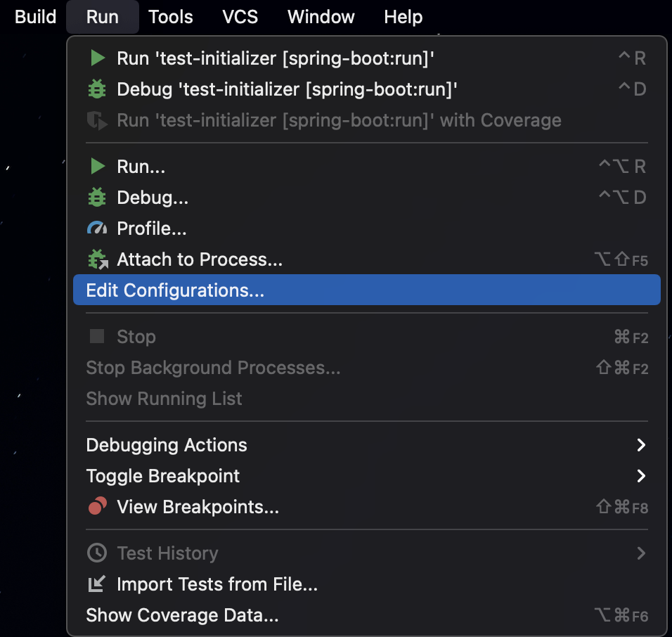
Task: Click the Stop square icon
Action: [x=97, y=337]
